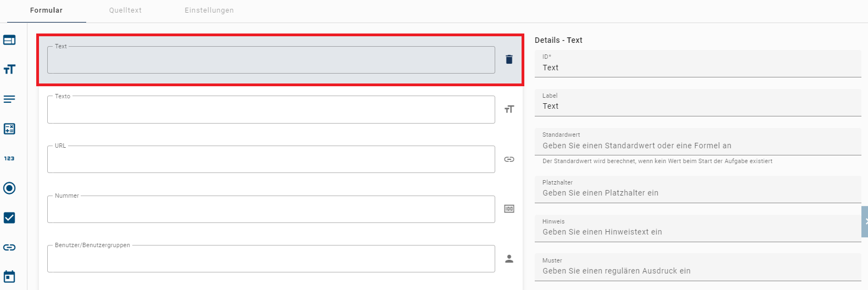Viewport: 868px width, 290px height.
Task: Click the Texto form field
Action: [271, 110]
